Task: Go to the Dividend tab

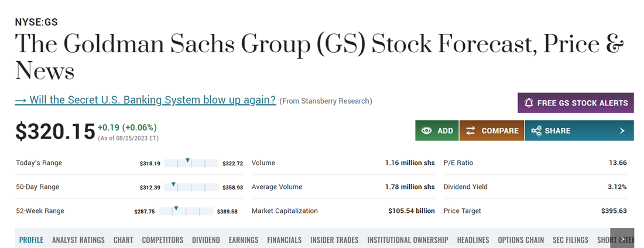Action: (x=206, y=240)
